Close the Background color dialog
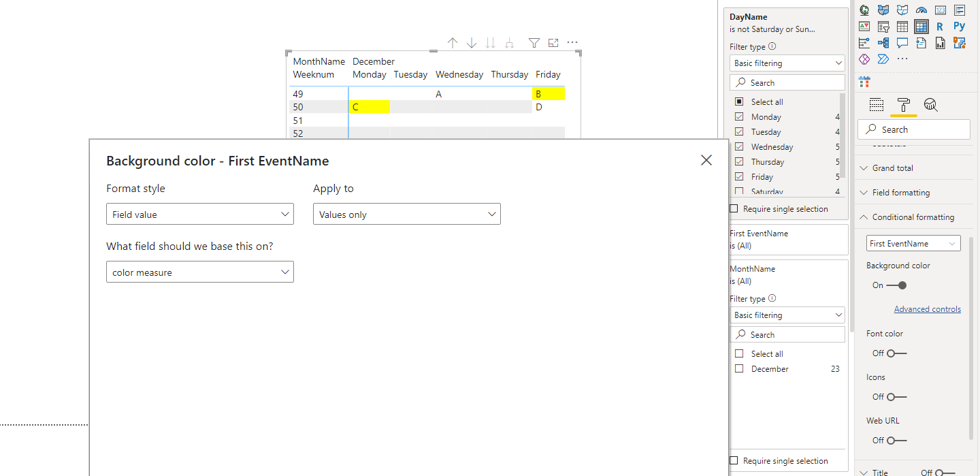The height and width of the screenshot is (476, 980). 706,160
